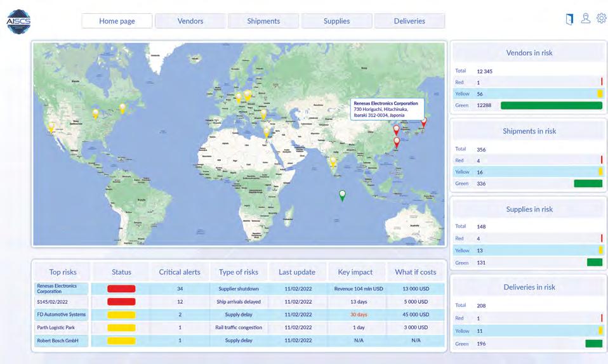Open Robert Bosch GmbH risk entry
608x364 pixels.
[x=62, y=341]
